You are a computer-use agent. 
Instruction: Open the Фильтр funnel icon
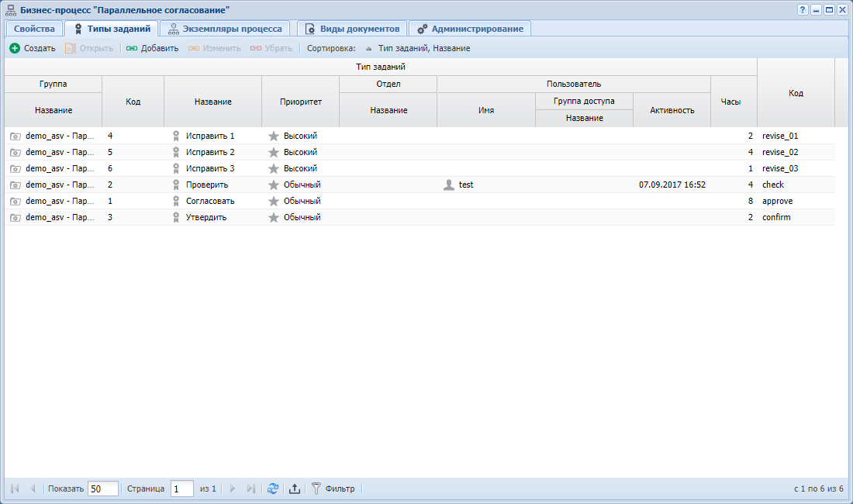point(316,488)
